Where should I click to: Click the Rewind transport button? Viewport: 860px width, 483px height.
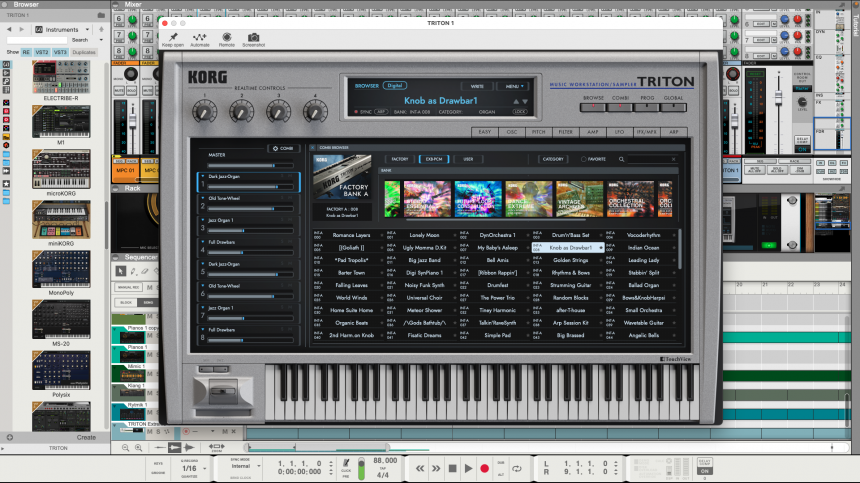420,469
